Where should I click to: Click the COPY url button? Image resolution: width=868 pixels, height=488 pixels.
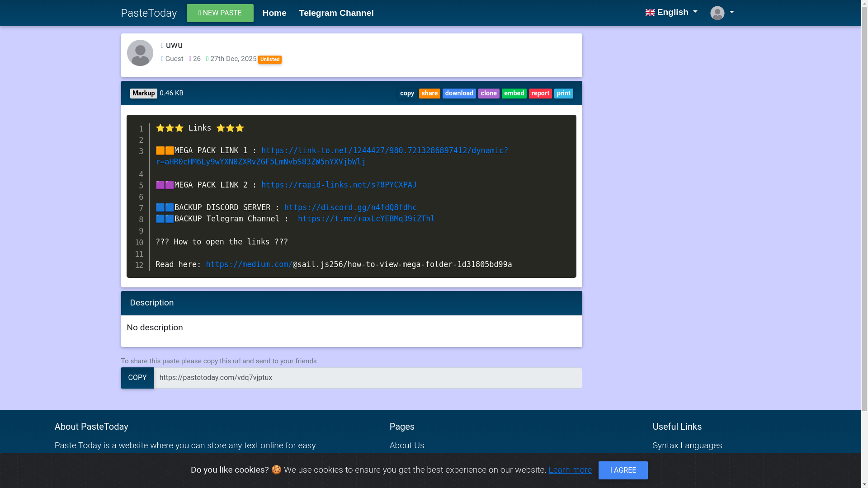(x=137, y=378)
